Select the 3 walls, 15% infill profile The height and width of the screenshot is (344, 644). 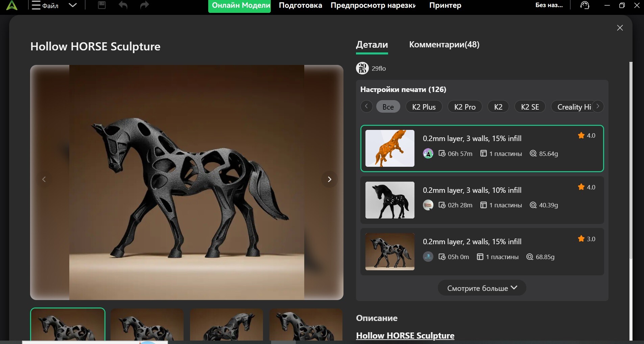[x=482, y=148]
